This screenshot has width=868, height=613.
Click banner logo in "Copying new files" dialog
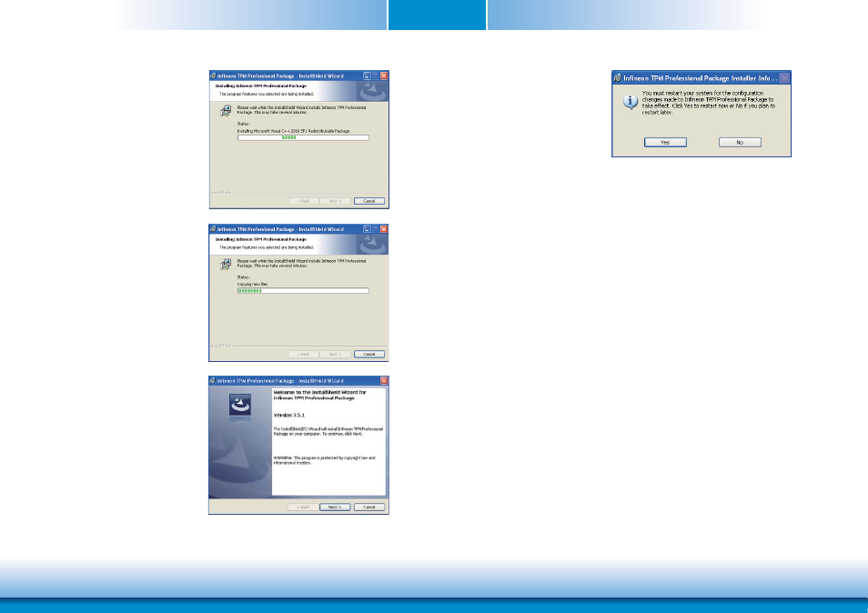(x=372, y=244)
